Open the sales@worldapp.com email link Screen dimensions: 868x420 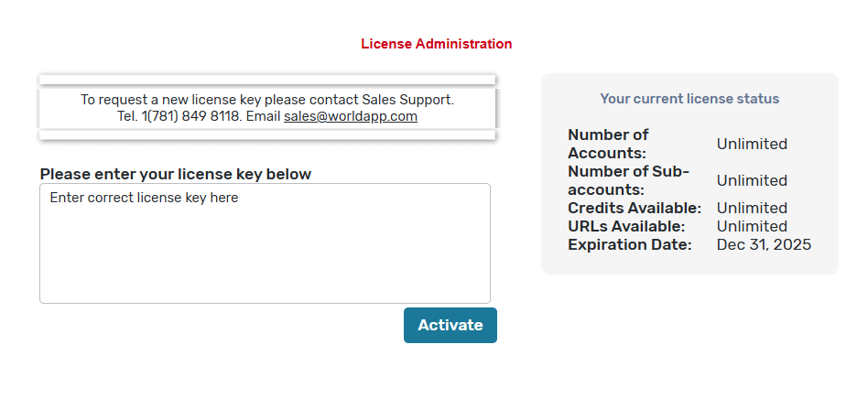coord(351,116)
